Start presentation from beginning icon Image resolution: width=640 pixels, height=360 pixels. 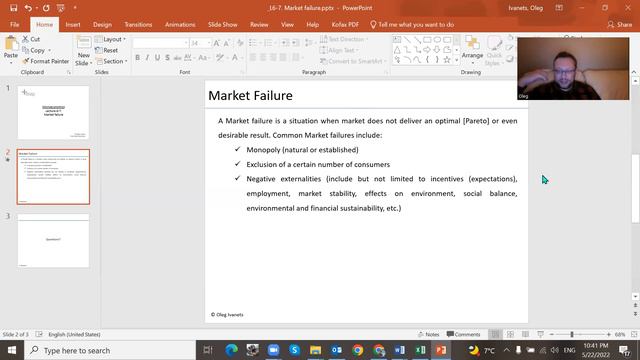point(60,8)
